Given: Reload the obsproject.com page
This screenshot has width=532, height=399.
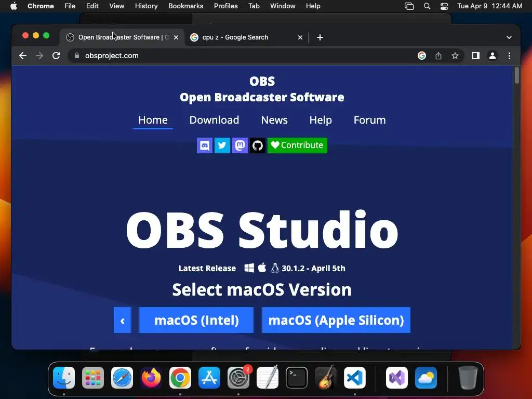Looking at the screenshot, I should click(x=56, y=56).
